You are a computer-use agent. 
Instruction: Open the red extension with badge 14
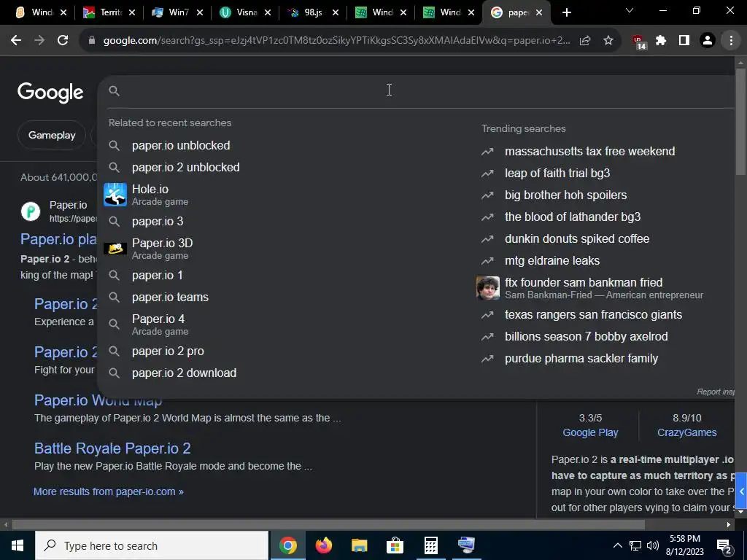click(638, 42)
